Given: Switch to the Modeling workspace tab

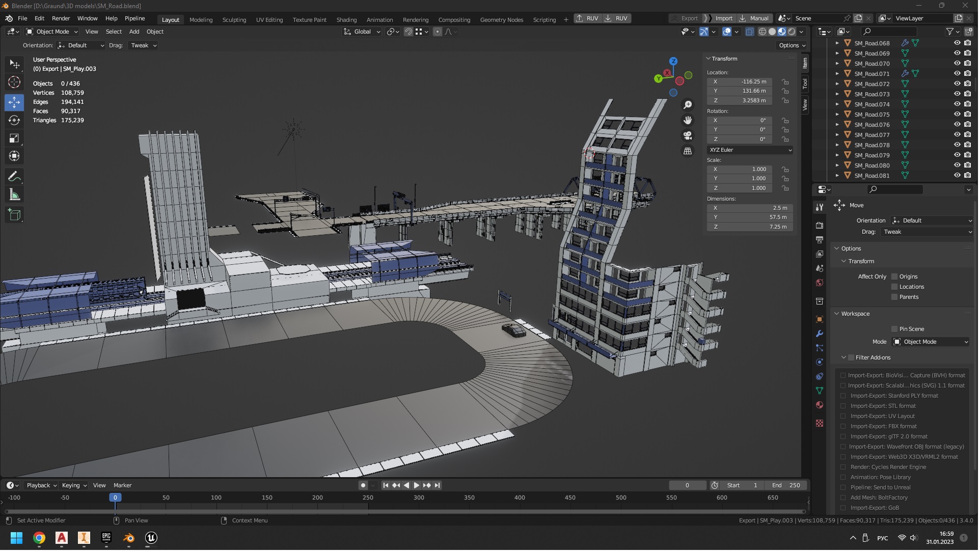Looking at the screenshot, I should click(201, 19).
